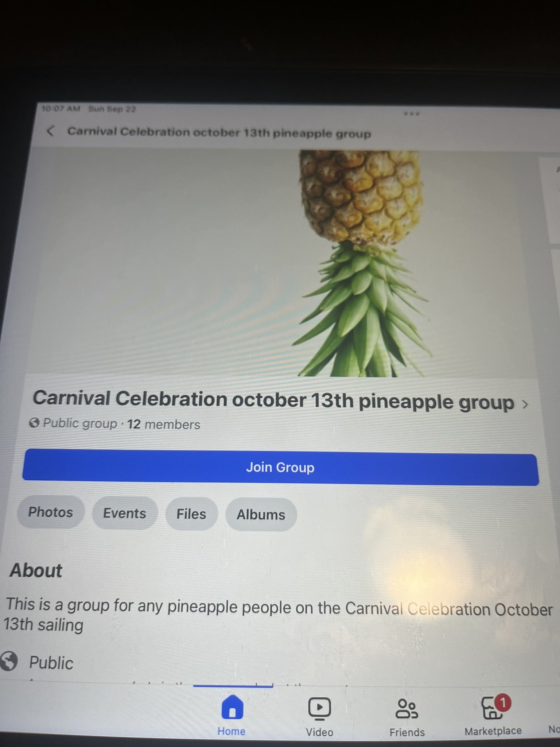Image resolution: width=560 pixels, height=747 pixels.
Task: Expand group details chevron after title
Action: 525,404
